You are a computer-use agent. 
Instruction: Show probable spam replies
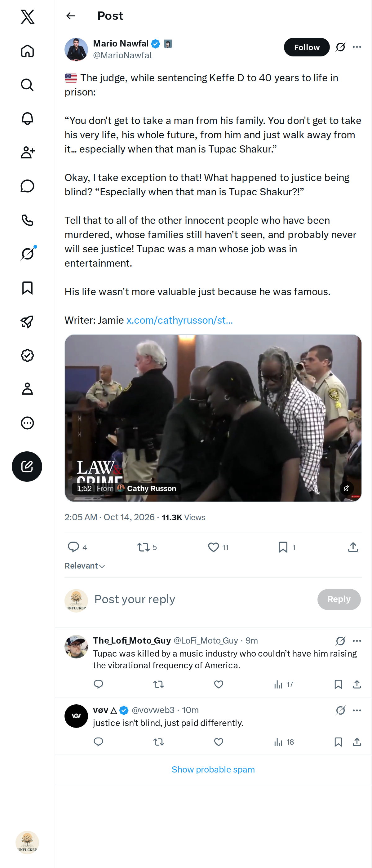click(x=213, y=770)
